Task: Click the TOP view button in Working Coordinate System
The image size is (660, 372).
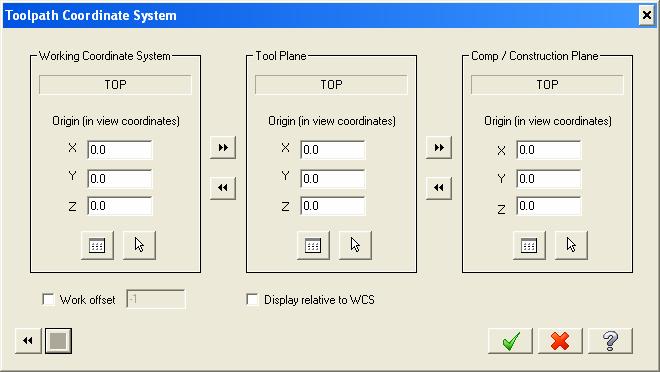Action: pos(115,85)
